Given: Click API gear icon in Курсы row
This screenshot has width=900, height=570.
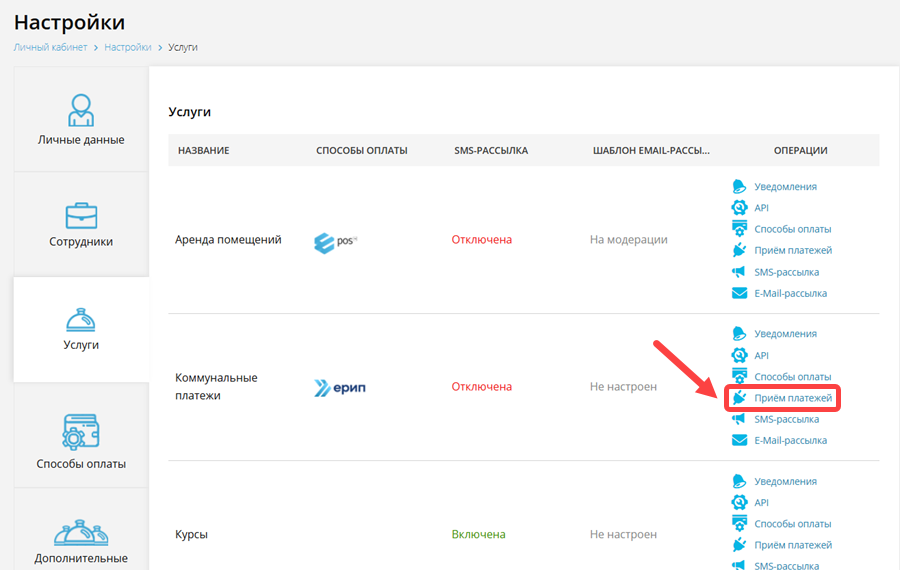Looking at the screenshot, I should pyautogui.click(x=739, y=502).
